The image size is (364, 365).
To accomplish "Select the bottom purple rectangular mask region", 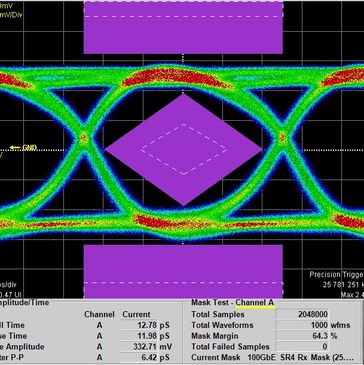I will [x=183, y=271].
